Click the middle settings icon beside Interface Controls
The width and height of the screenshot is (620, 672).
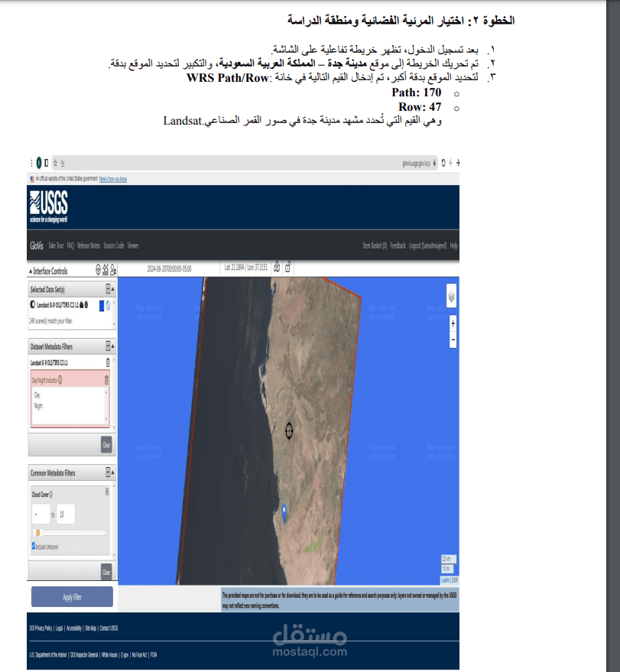[x=105, y=270]
